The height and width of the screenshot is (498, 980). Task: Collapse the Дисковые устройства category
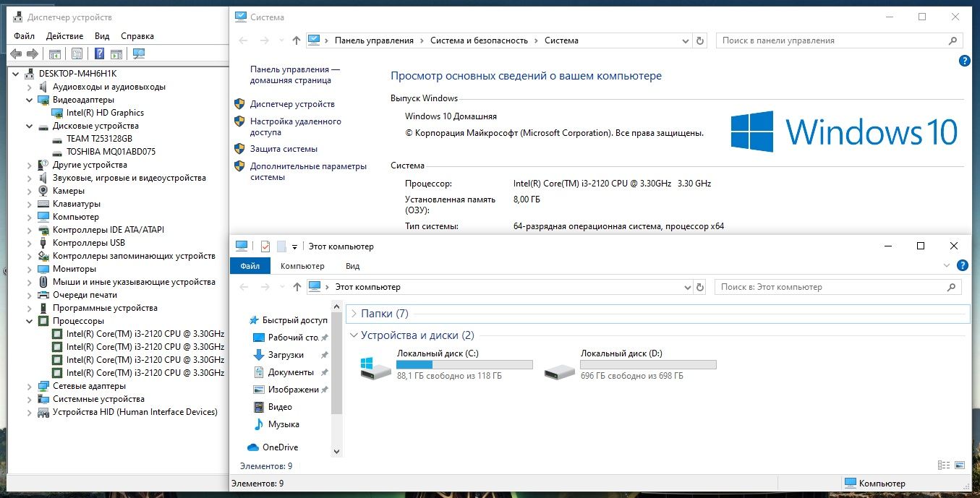point(30,126)
